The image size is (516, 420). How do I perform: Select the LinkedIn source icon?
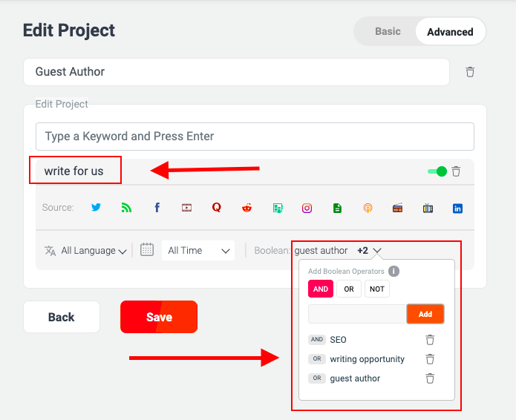click(x=457, y=209)
